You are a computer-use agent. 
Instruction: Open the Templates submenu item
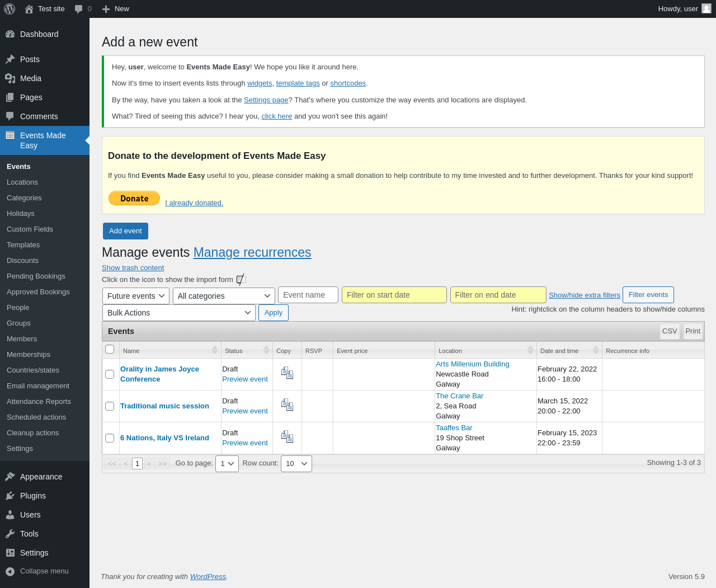pyautogui.click(x=23, y=245)
